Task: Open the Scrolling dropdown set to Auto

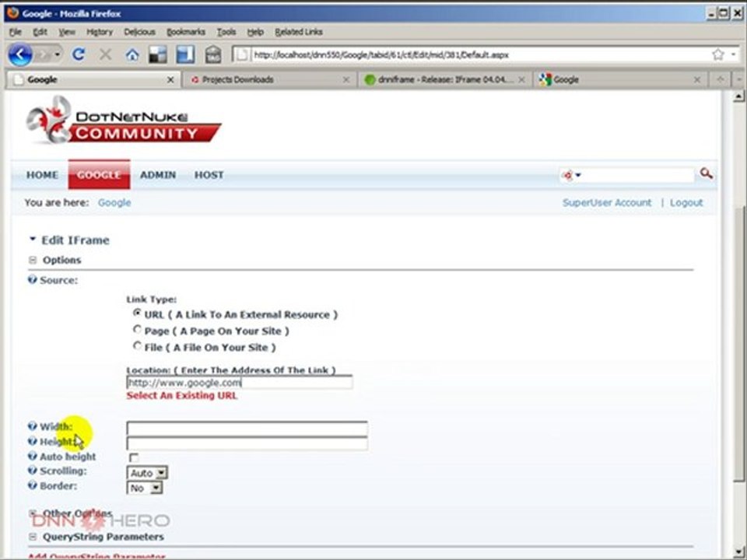Action: (147, 473)
